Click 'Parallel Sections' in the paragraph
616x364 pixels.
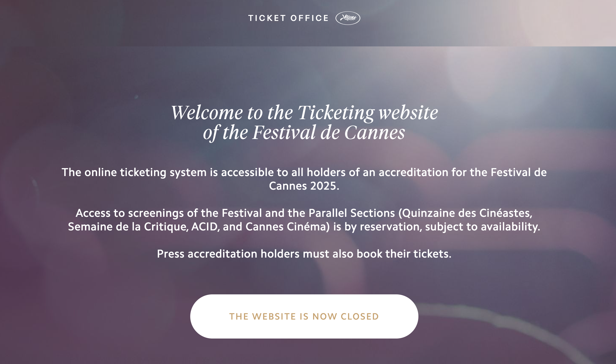click(352, 213)
